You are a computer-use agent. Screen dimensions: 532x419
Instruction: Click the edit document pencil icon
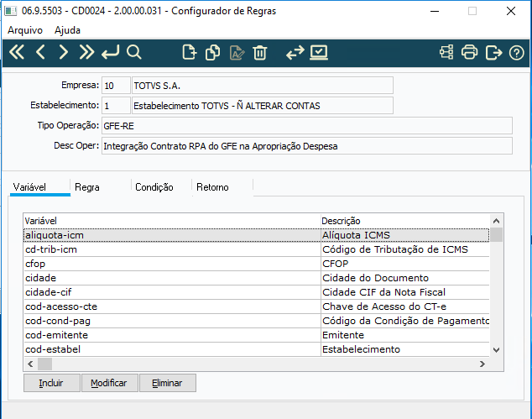(237, 53)
